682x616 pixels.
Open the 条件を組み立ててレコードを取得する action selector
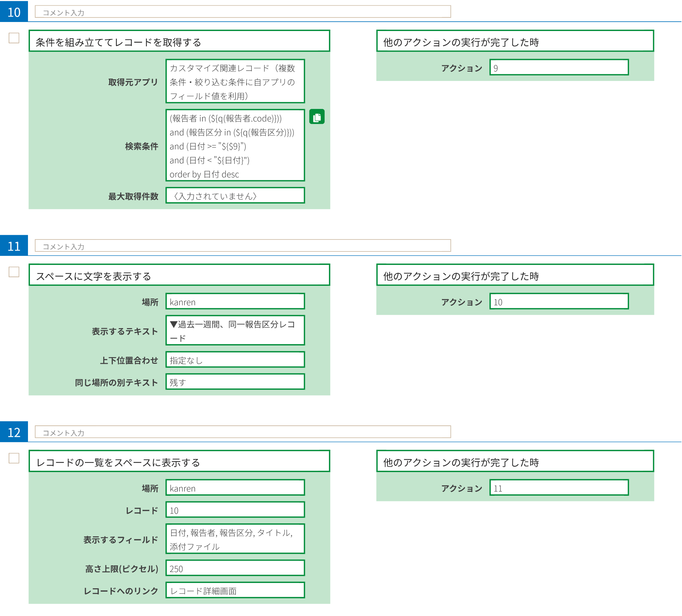tap(179, 41)
